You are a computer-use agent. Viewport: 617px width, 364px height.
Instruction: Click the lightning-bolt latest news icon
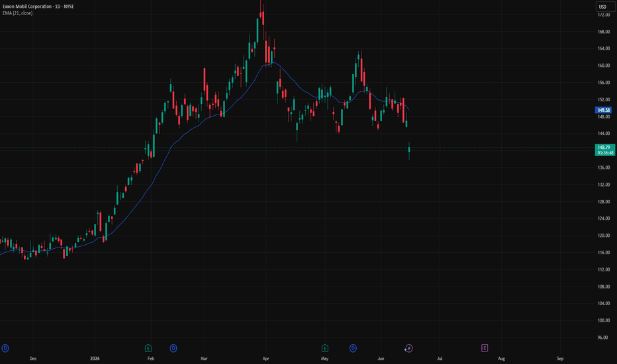click(x=408, y=348)
